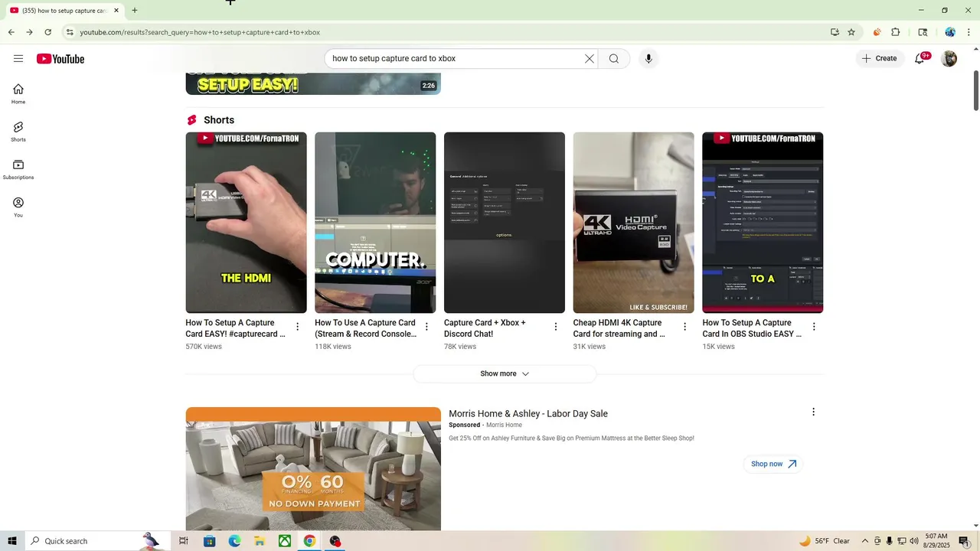The height and width of the screenshot is (551, 980).
Task: Open a new browser tab
Action: (135, 11)
